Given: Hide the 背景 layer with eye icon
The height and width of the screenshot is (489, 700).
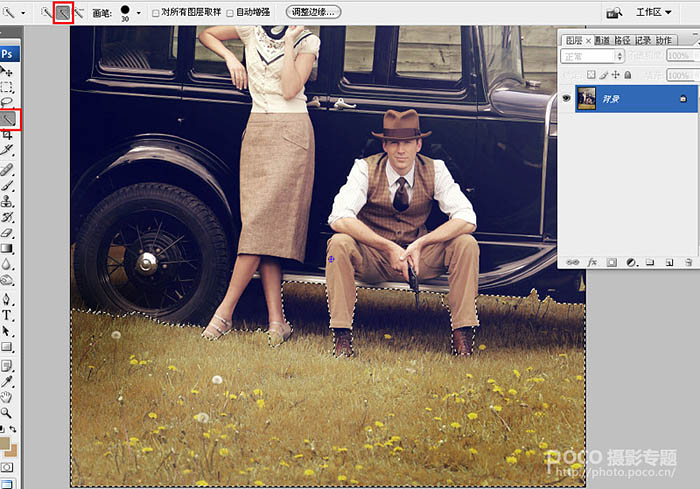Looking at the screenshot, I should pos(567,98).
